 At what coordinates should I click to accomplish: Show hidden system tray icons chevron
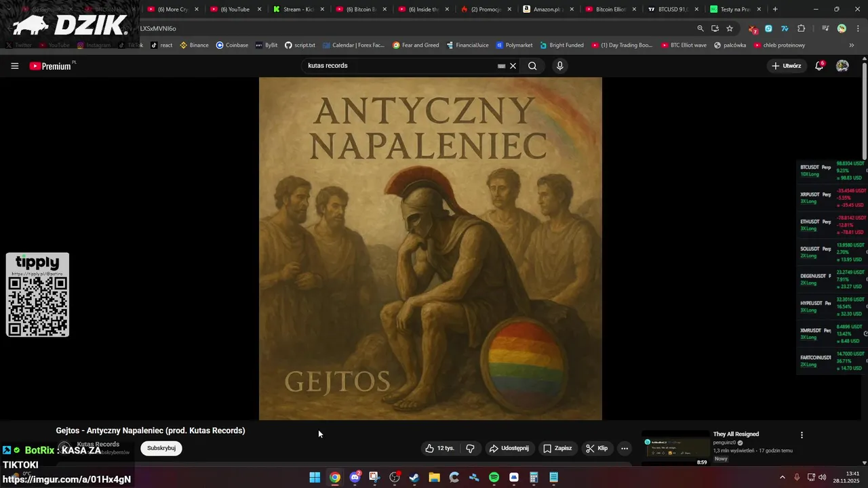782,477
